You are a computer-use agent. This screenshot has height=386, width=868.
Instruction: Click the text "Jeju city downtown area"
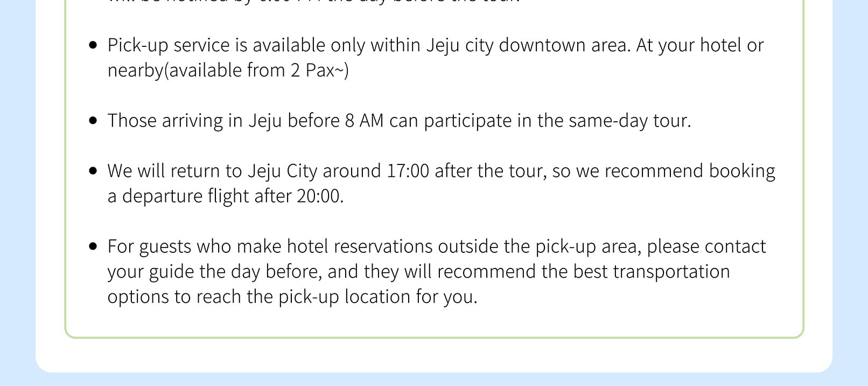point(528,45)
